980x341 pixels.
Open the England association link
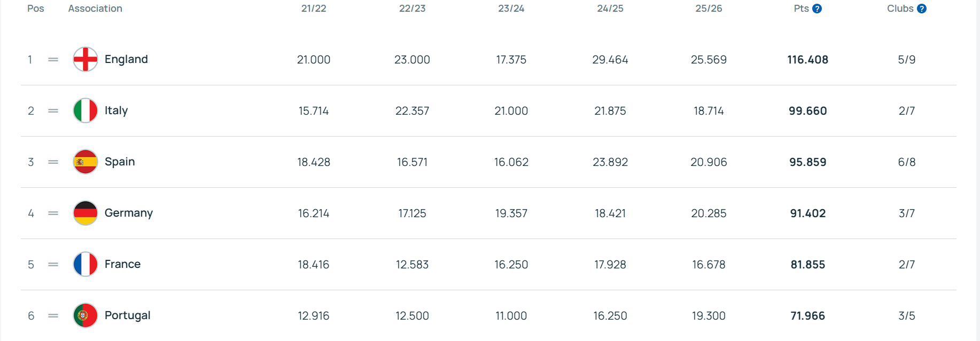pyautogui.click(x=126, y=59)
